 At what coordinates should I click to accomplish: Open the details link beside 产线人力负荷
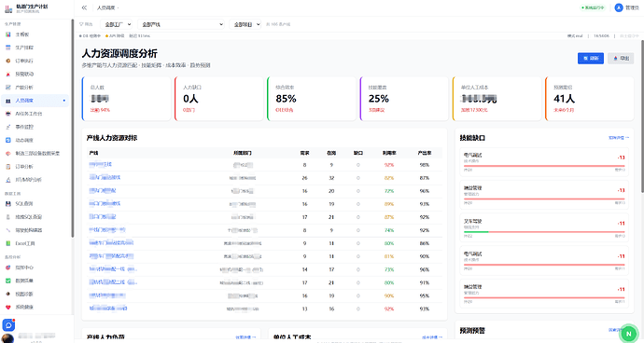coord(245,337)
